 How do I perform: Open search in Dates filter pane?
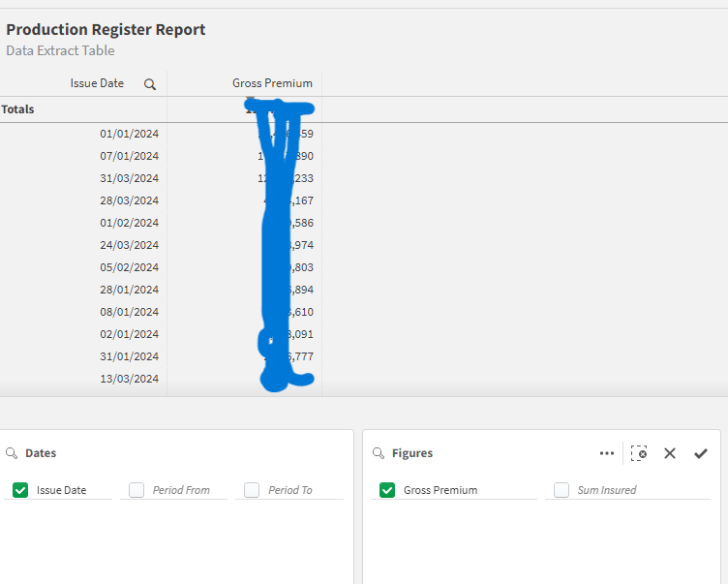click(x=12, y=453)
